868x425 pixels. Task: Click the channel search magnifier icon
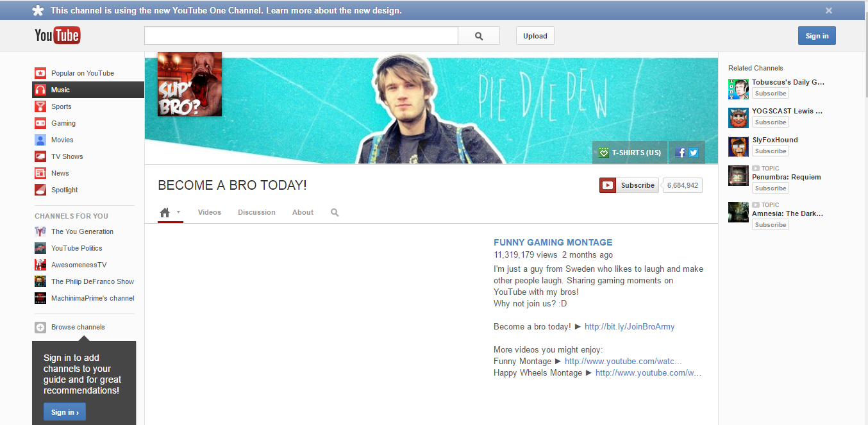[335, 212]
